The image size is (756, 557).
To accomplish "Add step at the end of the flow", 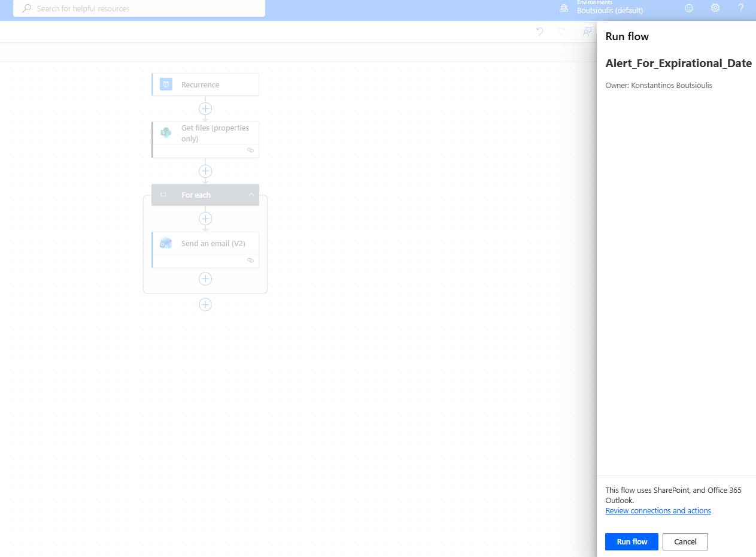I will pyautogui.click(x=205, y=305).
